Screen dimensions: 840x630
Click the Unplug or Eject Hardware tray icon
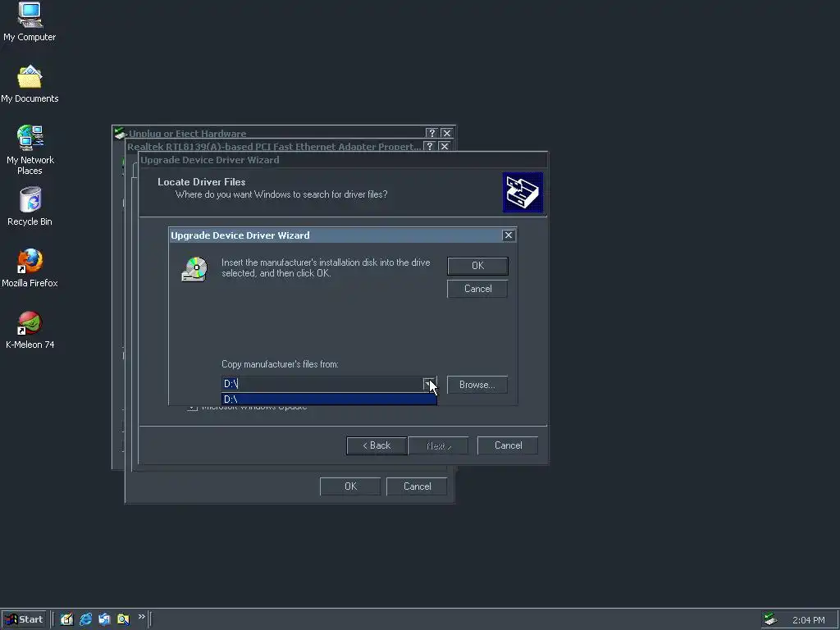click(x=770, y=619)
